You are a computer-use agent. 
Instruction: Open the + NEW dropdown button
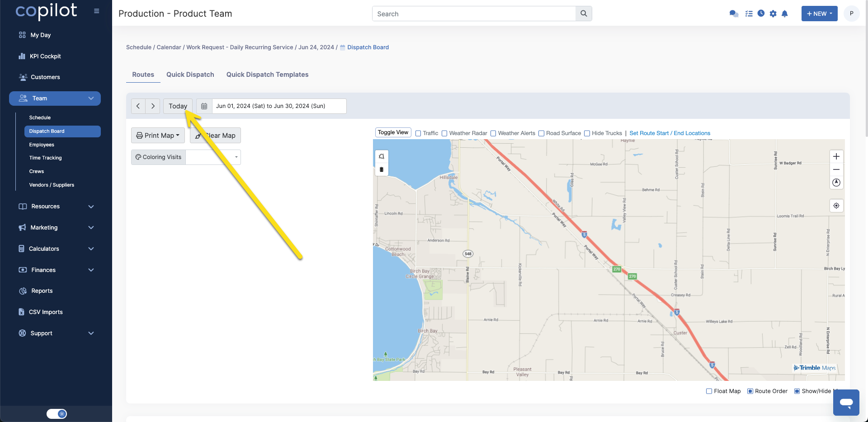pyautogui.click(x=819, y=14)
